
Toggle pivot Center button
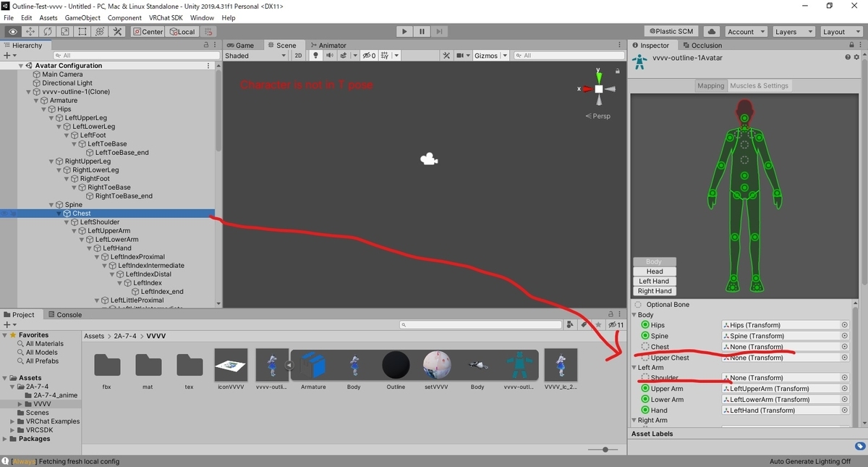148,32
